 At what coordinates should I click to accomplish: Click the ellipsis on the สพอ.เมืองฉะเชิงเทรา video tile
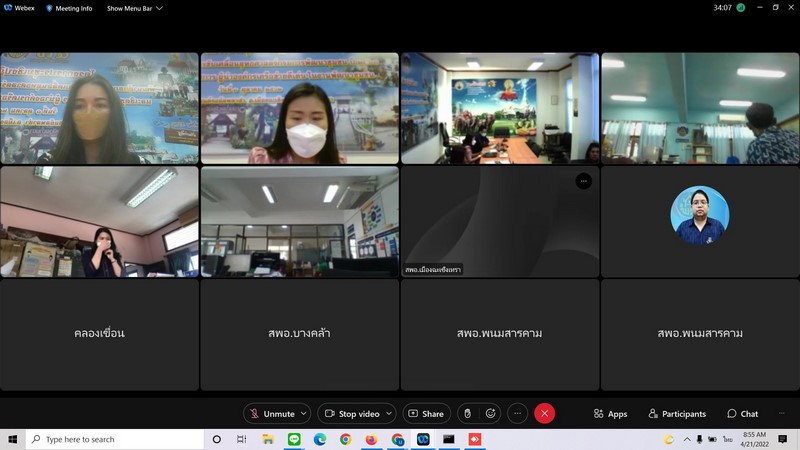584,181
